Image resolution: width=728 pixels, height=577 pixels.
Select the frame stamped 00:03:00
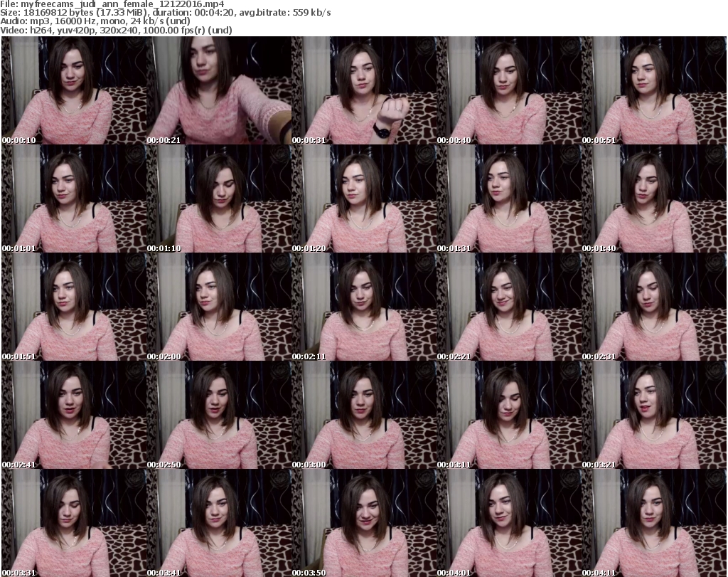coord(363,415)
